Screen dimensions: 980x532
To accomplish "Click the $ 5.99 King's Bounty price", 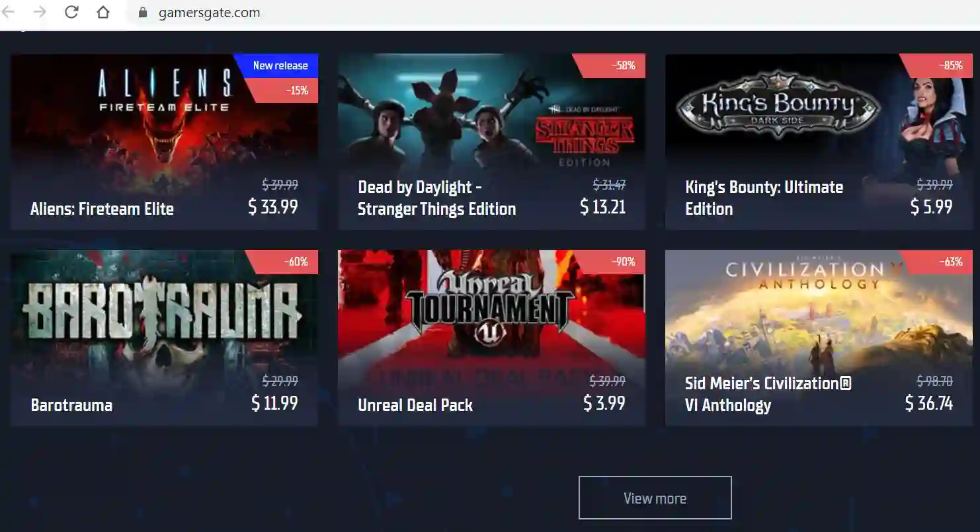I will tap(931, 207).
